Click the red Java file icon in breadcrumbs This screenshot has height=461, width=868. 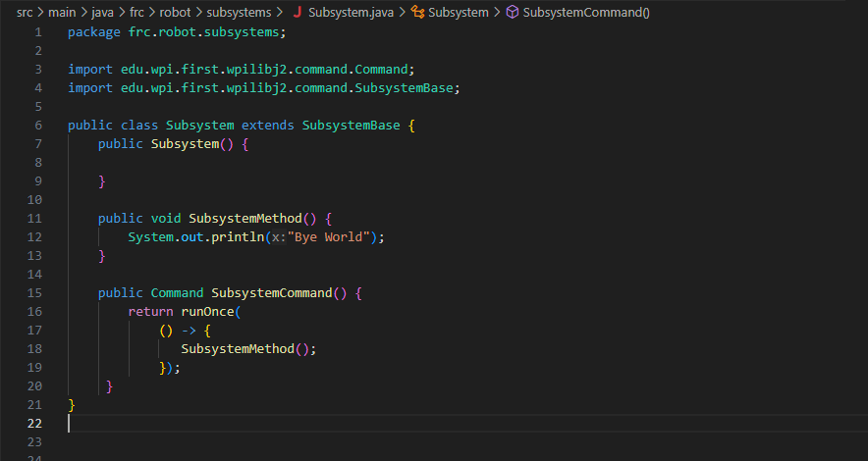tap(298, 12)
